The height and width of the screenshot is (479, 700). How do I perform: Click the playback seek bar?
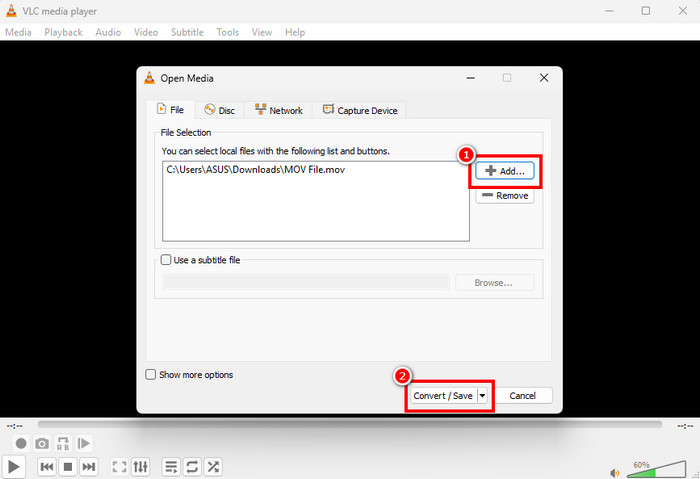350,424
